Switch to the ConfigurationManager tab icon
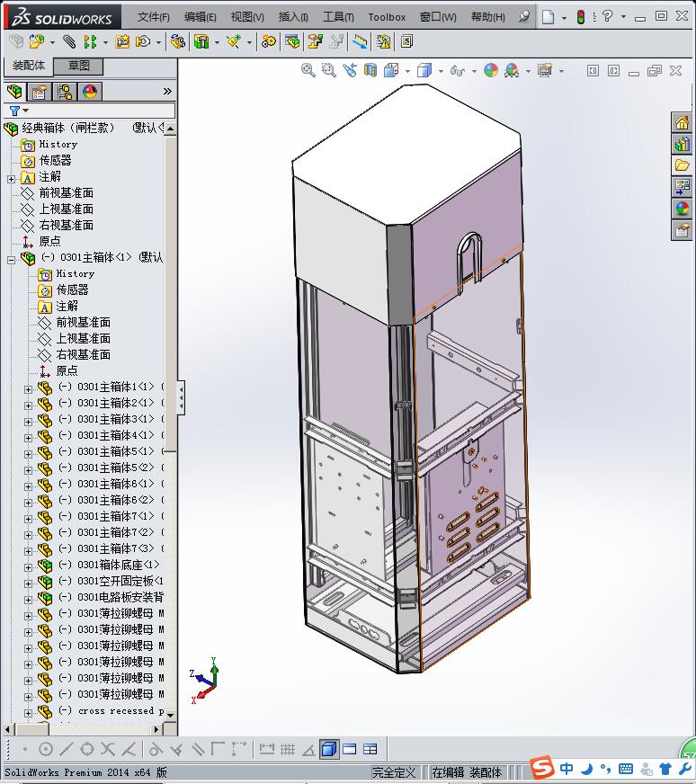This screenshot has height=784, width=696. pos(65,92)
